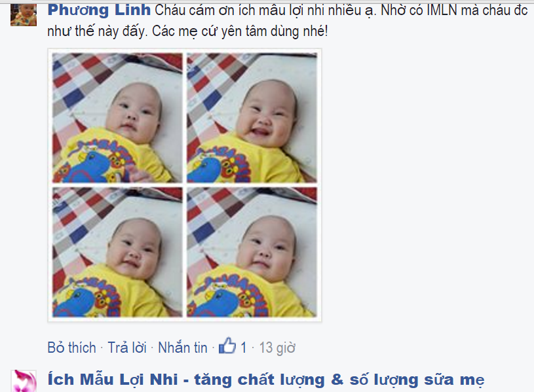Open the bottom-right baby photo in collage
The height and width of the screenshot is (392, 534).
tap(252, 252)
